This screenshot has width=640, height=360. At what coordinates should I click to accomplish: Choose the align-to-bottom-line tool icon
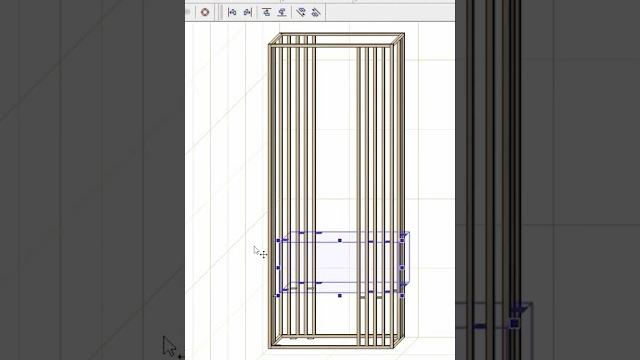[282, 12]
